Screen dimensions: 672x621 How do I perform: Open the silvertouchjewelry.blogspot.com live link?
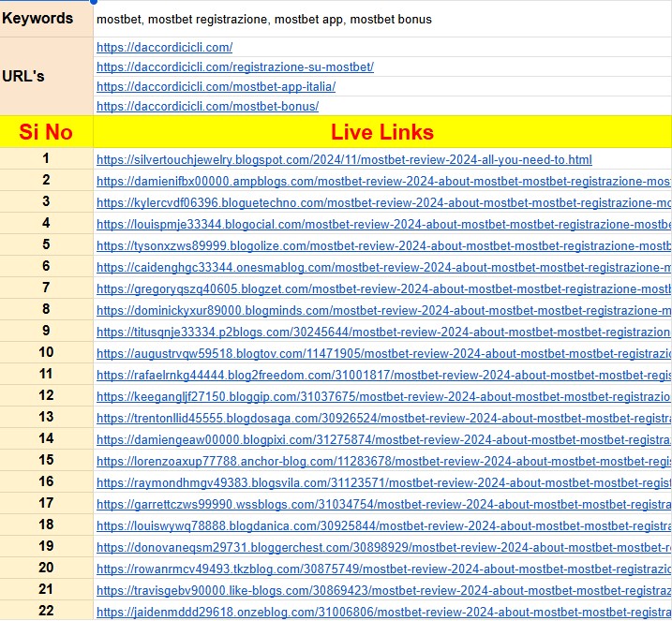(x=344, y=160)
